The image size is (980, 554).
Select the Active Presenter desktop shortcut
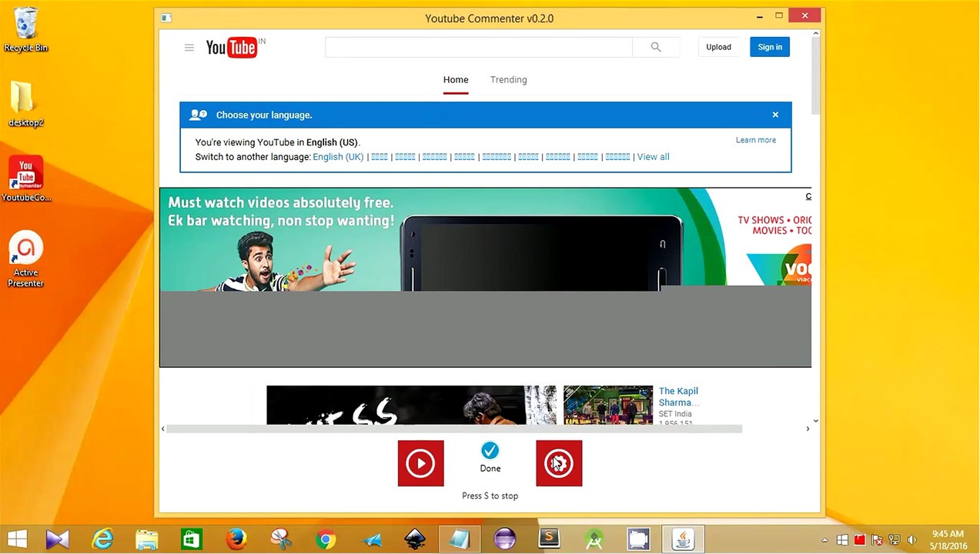point(25,260)
